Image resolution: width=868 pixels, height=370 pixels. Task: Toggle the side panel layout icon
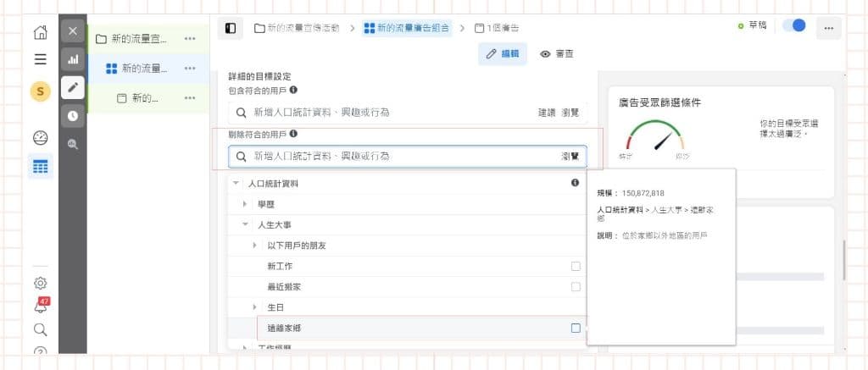tap(231, 28)
